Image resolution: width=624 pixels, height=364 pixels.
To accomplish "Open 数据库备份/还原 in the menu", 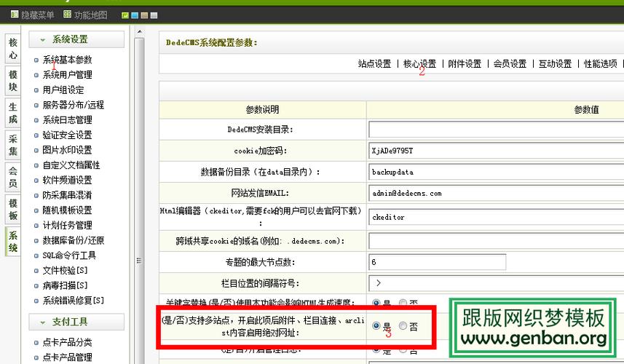I will pyautogui.click(x=74, y=240).
